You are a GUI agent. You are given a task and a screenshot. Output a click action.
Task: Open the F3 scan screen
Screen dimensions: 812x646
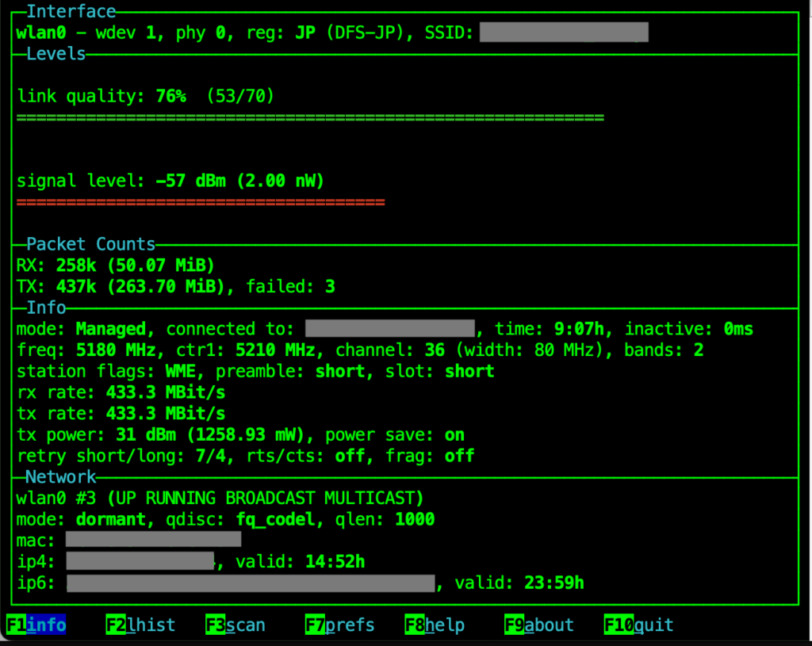click(236, 625)
